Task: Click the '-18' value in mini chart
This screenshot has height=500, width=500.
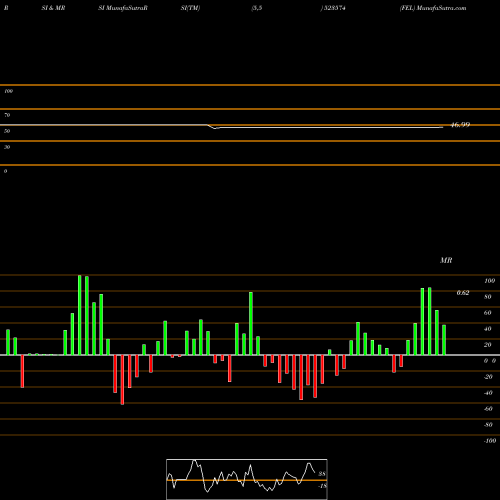Action: pyautogui.click(x=322, y=486)
